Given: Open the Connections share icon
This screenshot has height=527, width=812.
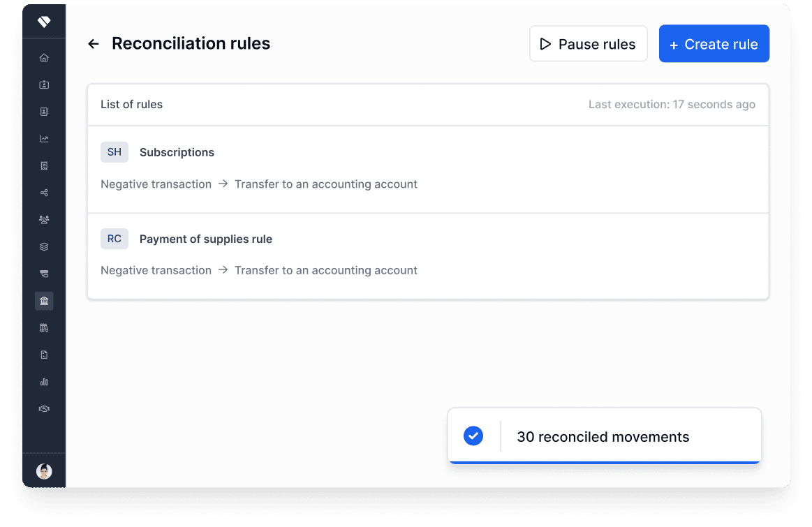Looking at the screenshot, I should [44, 193].
